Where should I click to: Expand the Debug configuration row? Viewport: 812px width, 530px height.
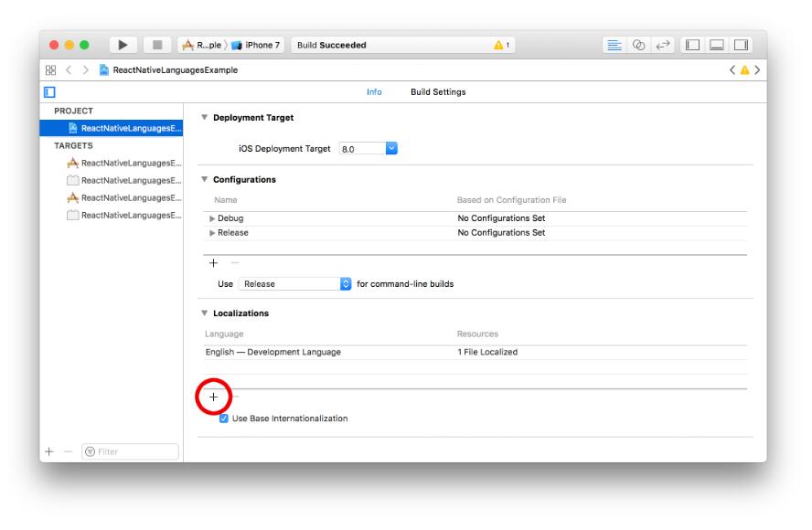(212, 218)
